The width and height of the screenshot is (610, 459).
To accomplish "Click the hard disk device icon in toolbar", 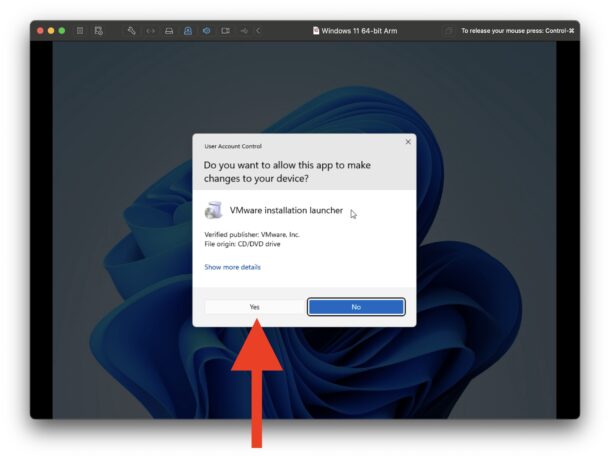I will point(169,31).
